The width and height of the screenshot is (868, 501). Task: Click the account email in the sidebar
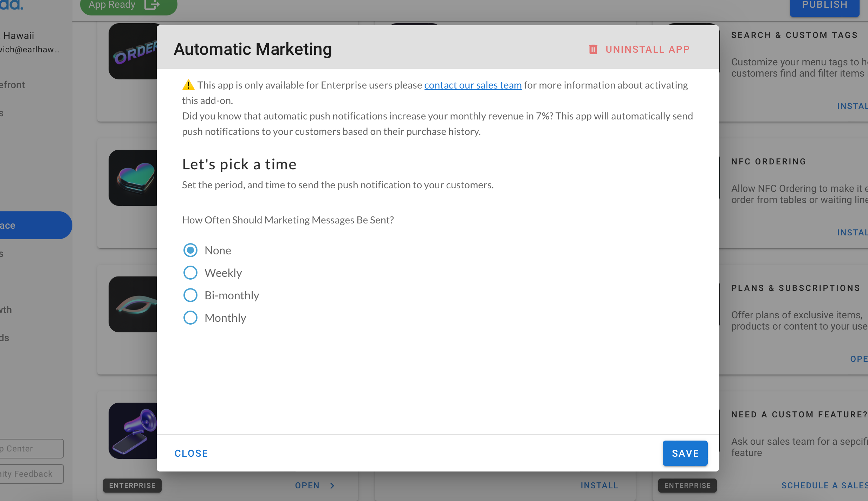coord(30,50)
